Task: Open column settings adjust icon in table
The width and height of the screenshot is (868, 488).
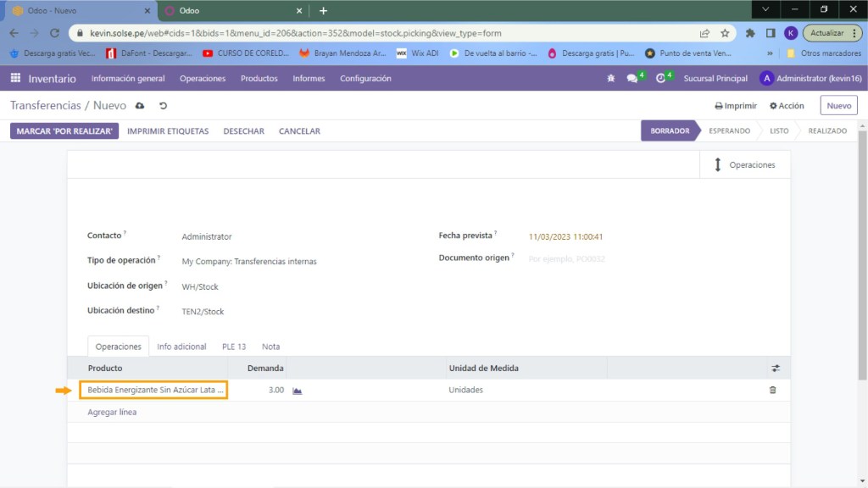Action: click(775, 369)
